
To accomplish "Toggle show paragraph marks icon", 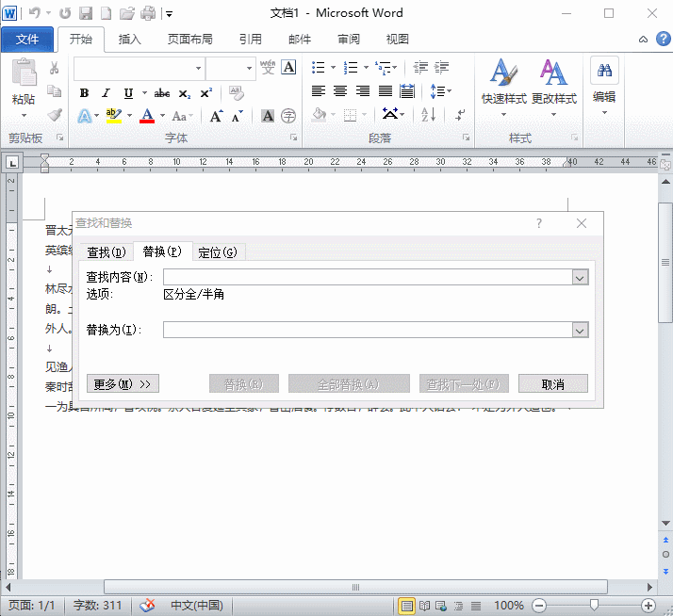I will click(x=460, y=115).
